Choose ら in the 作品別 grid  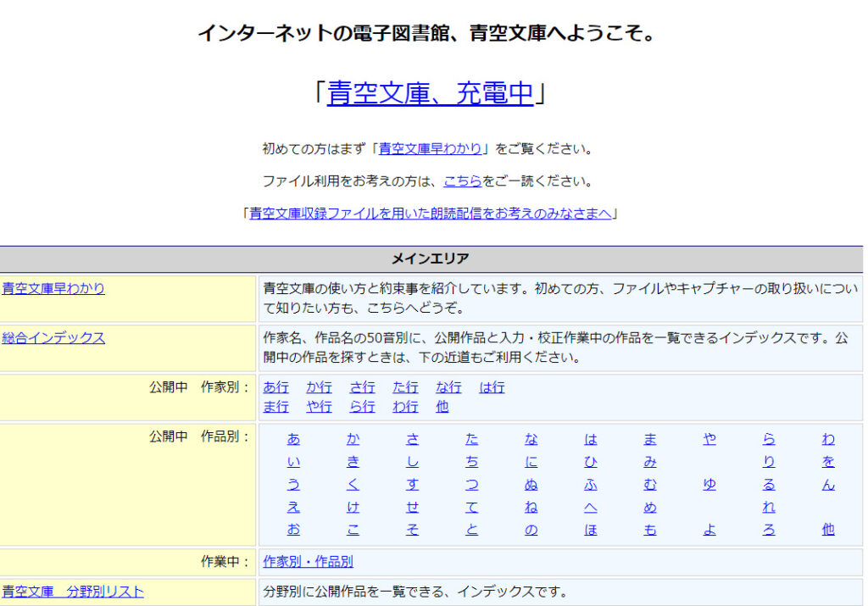[x=769, y=439]
